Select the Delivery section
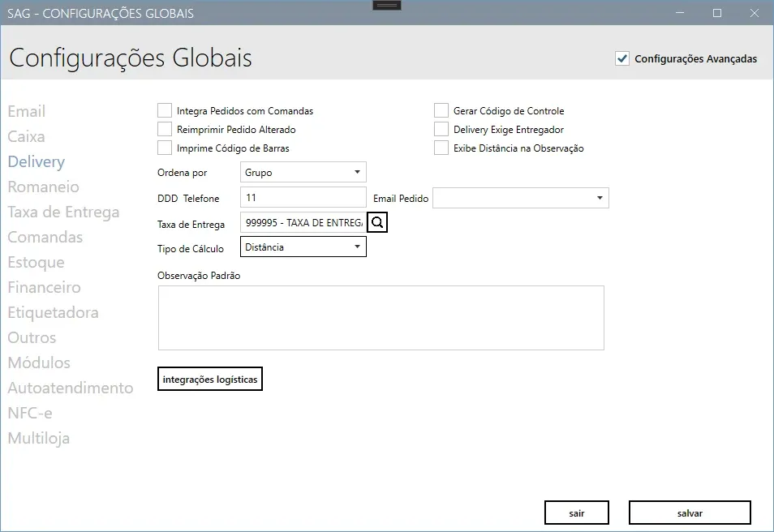This screenshot has width=774, height=532. click(x=37, y=161)
